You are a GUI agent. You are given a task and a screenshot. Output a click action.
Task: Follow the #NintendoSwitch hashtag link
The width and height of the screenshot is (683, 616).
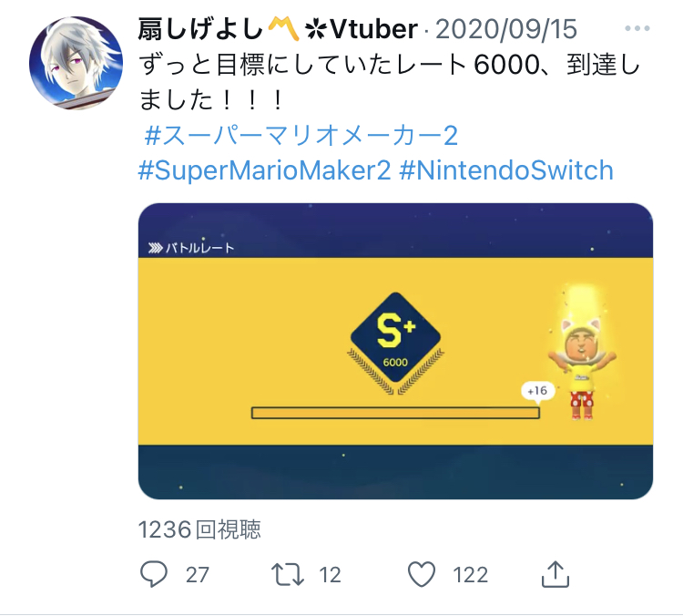pyautogui.click(x=506, y=170)
